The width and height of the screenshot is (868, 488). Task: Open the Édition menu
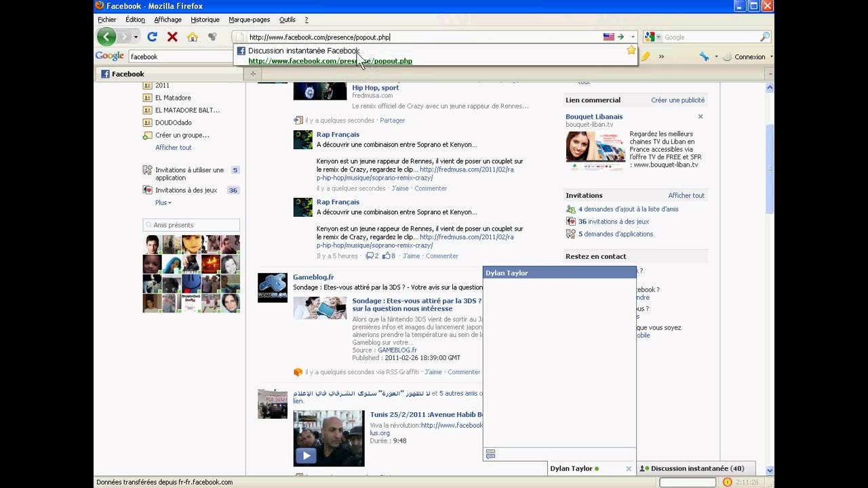point(135,20)
